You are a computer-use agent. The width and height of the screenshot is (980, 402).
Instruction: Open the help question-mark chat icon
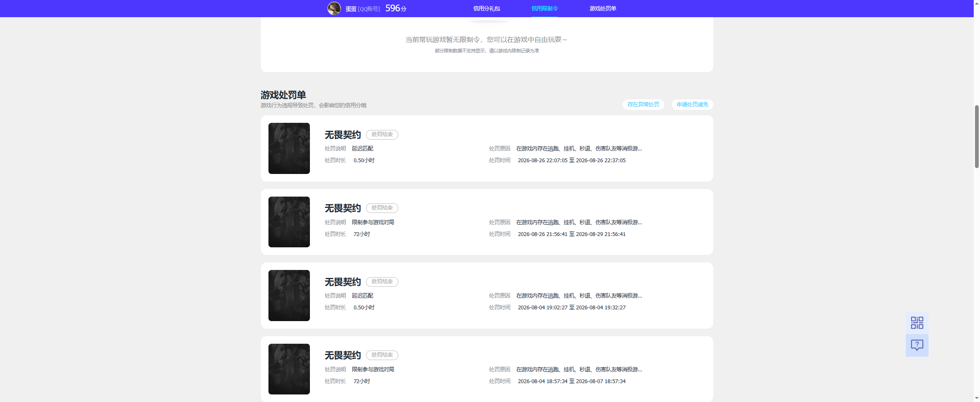(917, 345)
